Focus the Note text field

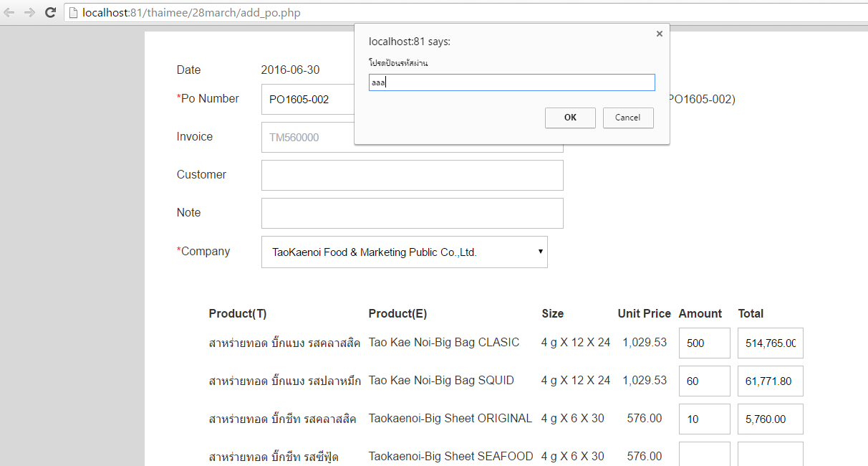click(412, 213)
